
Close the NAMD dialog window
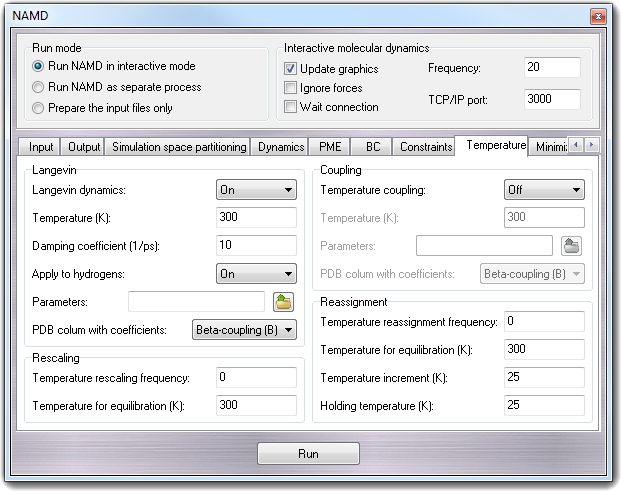click(x=597, y=17)
